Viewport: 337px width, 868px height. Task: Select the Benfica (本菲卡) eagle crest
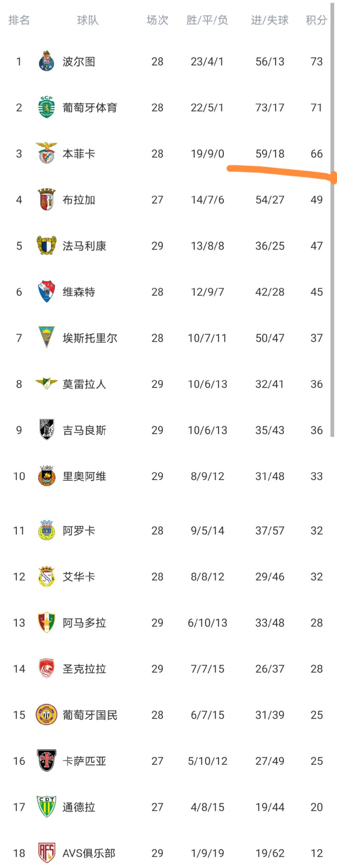coord(46,153)
